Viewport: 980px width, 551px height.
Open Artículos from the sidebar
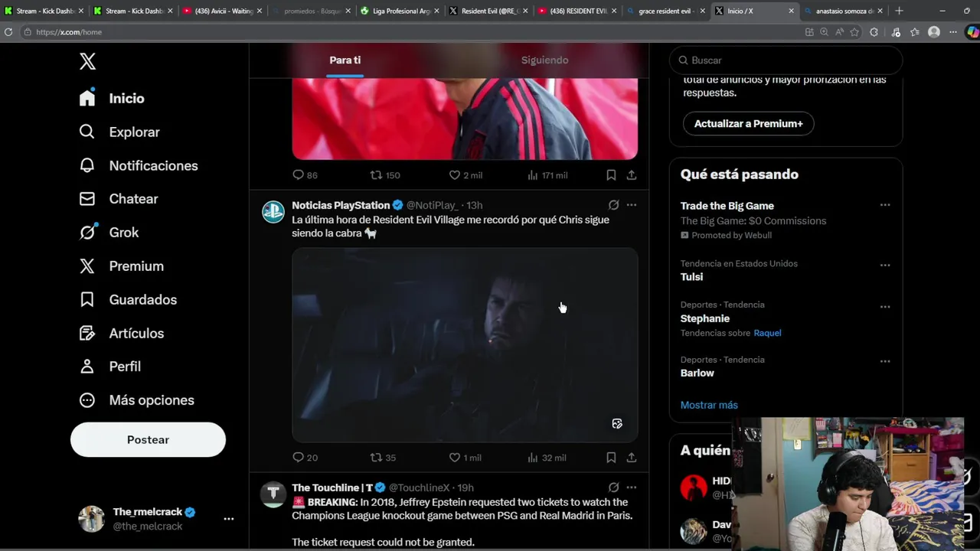(121, 333)
